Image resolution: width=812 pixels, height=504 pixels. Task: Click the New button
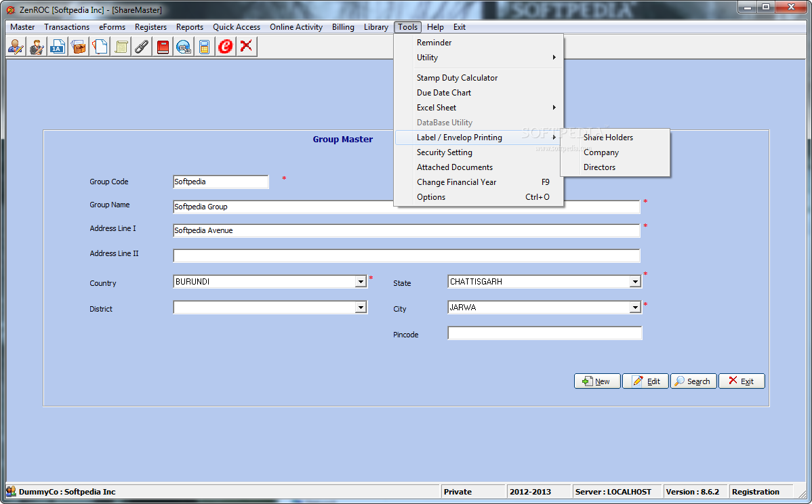coord(597,381)
